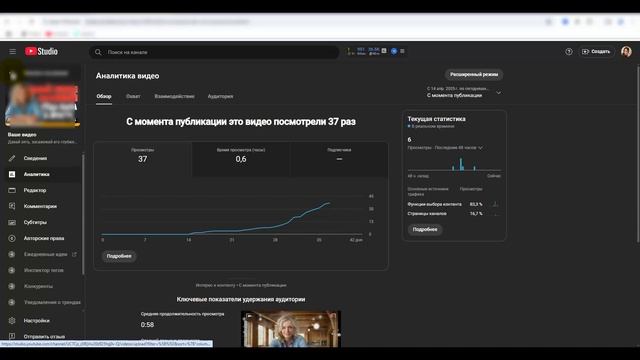Switch to the Охват tab
This screenshot has width=640, height=360.
[x=133, y=96]
